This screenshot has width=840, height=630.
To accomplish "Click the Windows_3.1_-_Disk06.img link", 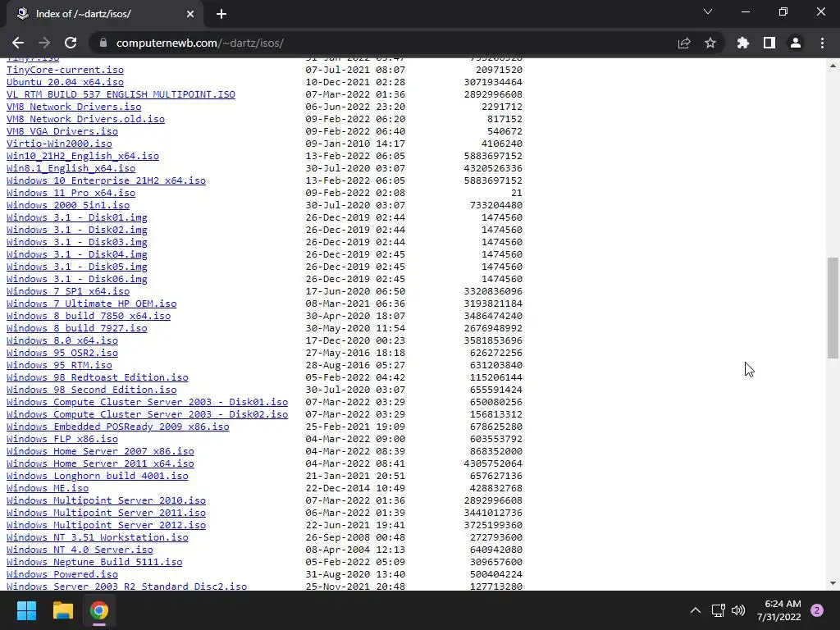I will pyautogui.click(x=76, y=279).
